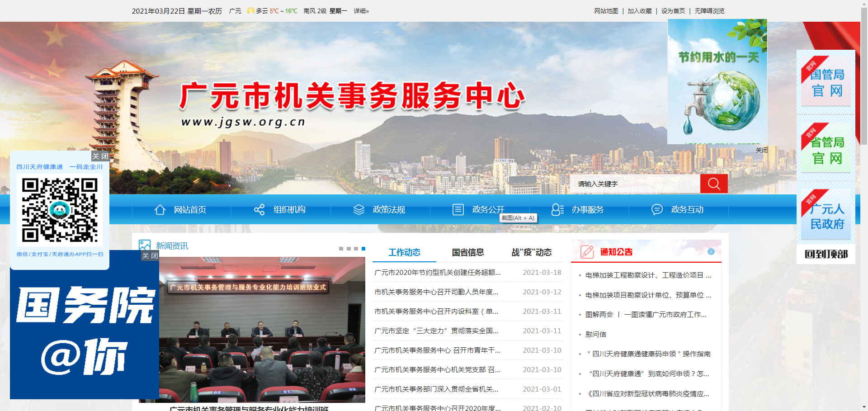Switch to the 国省信息 tab

[468, 252]
